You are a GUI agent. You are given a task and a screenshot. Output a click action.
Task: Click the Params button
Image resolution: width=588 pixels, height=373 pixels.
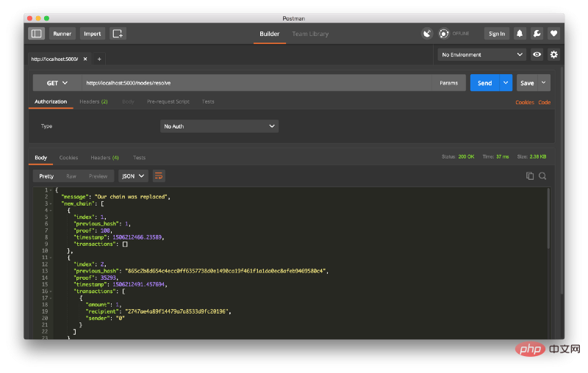pyautogui.click(x=449, y=83)
